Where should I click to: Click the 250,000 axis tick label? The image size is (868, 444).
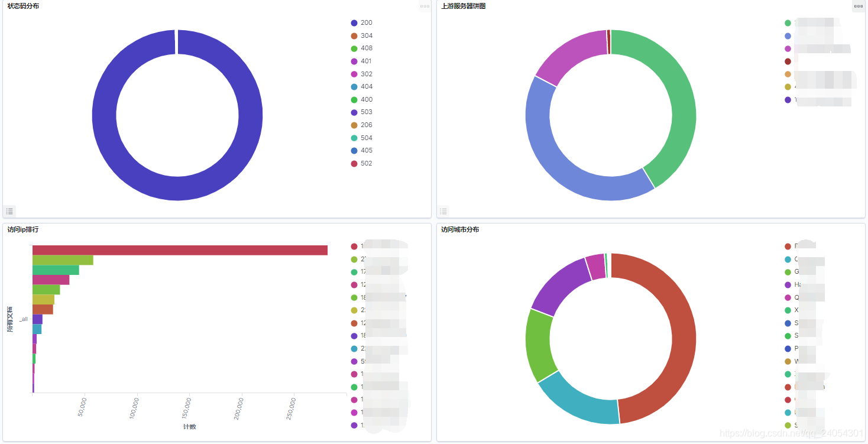[x=292, y=408]
